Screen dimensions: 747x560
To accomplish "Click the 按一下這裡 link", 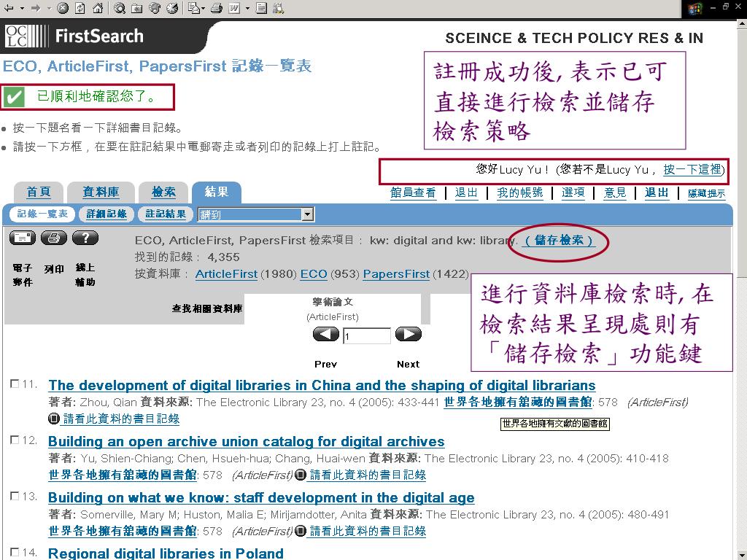I will pyautogui.click(x=692, y=169).
